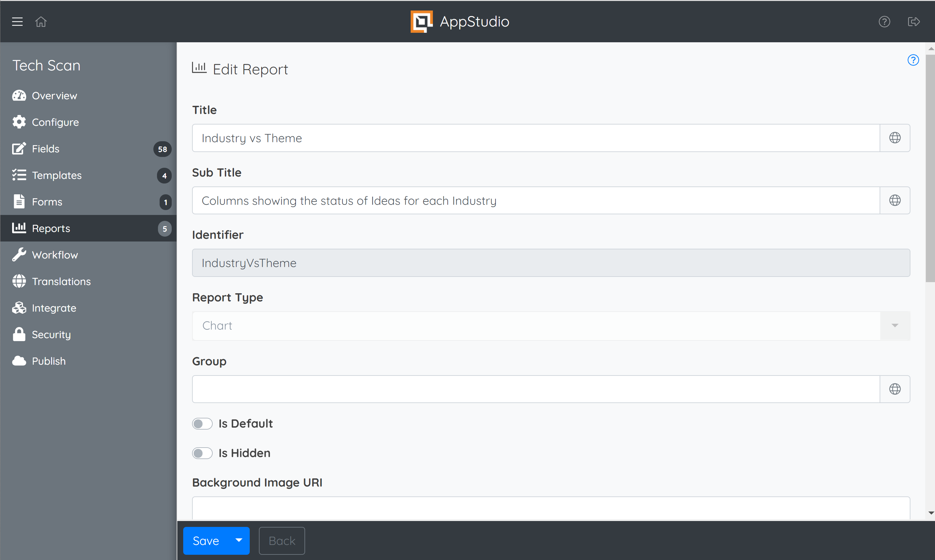Open Overview in the sidebar
The image size is (935, 560).
(x=88, y=95)
